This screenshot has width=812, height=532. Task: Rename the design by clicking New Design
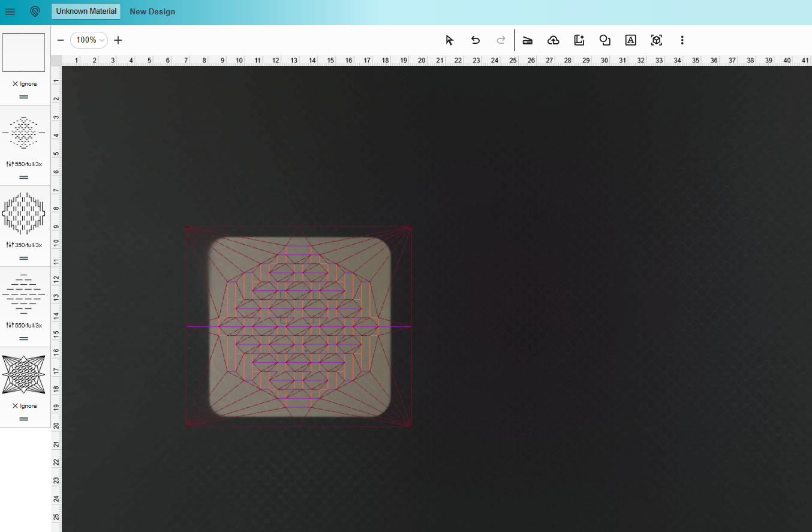click(152, 11)
